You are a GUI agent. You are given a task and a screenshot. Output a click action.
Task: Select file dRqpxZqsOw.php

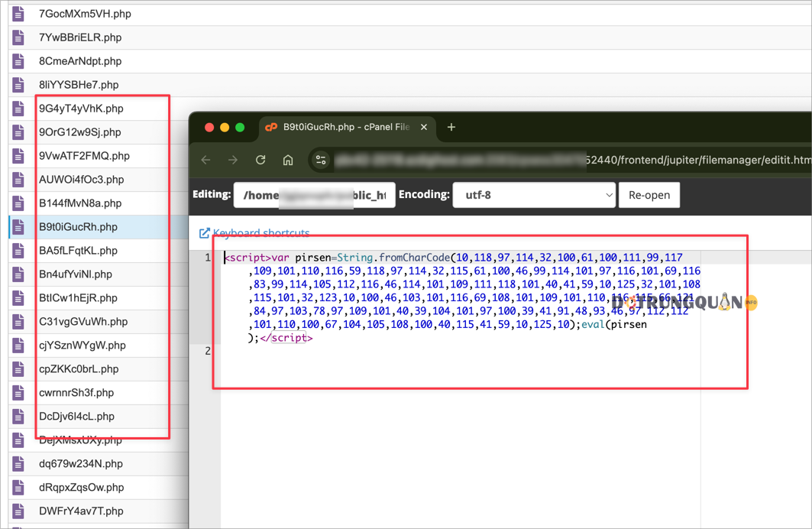81,488
